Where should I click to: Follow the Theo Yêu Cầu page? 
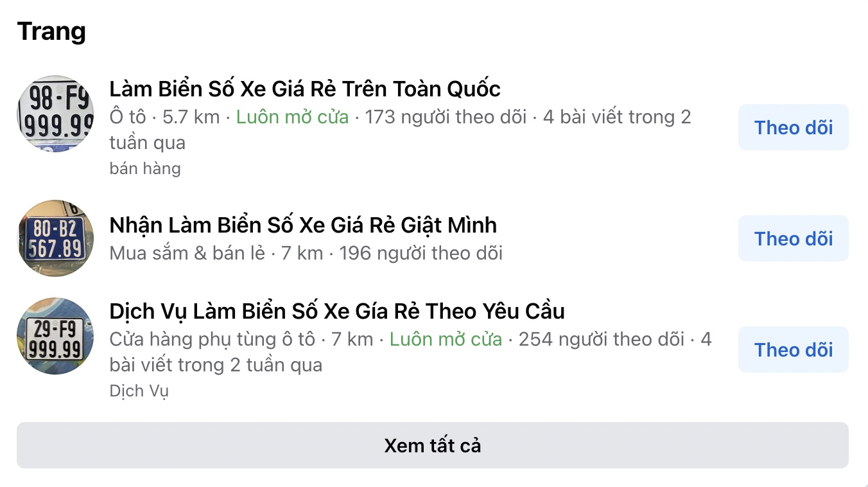point(794,350)
